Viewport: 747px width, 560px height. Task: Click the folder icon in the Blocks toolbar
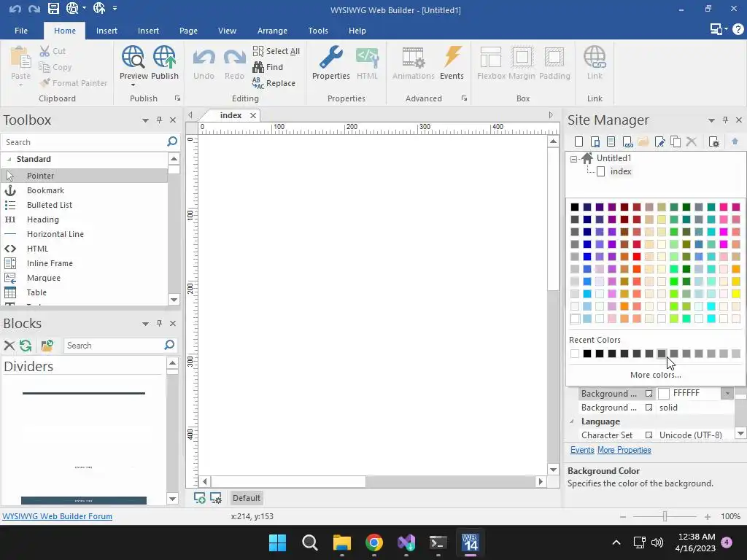47,345
